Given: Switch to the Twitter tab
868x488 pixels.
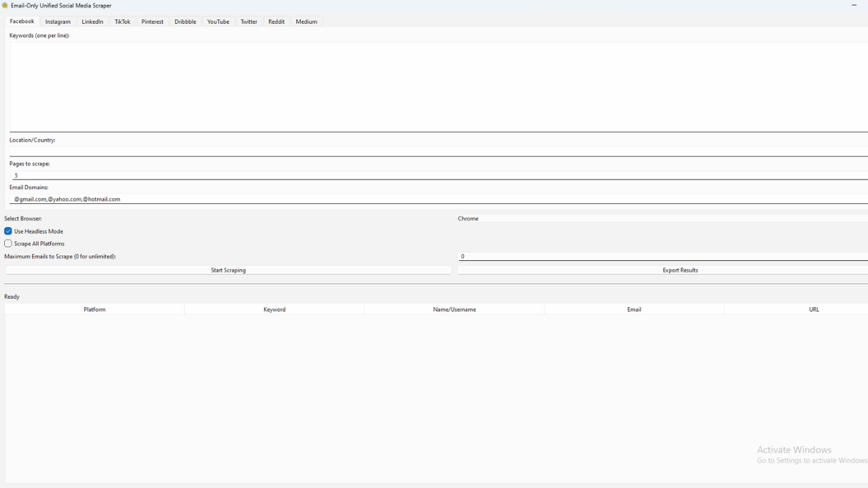Looking at the screenshot, I should coord(248,21).
